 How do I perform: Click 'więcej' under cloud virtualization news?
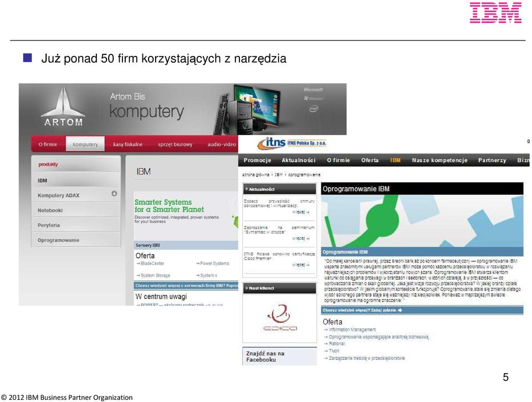(x=300, y=212)
